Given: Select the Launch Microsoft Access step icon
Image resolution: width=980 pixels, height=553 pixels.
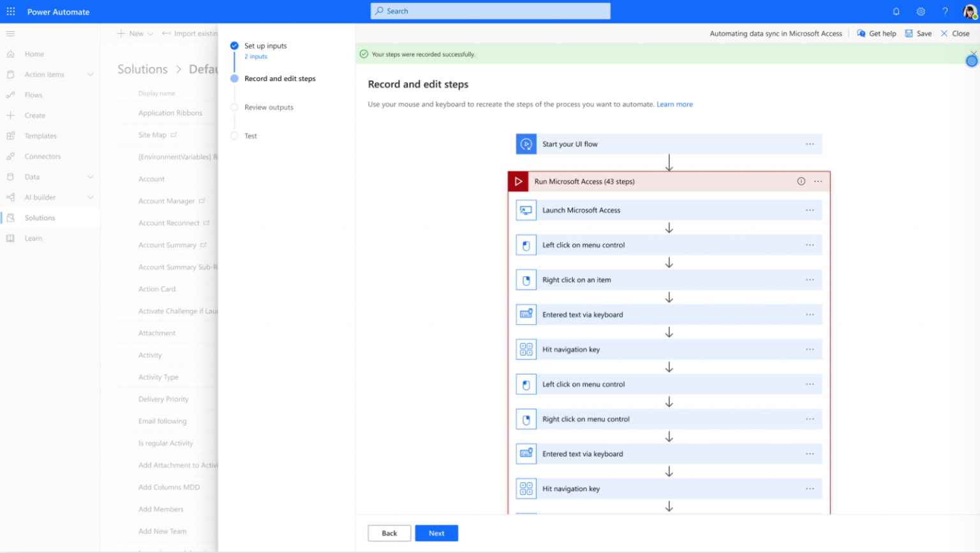Looking at the screenshot, I should [x=526, y=210].
